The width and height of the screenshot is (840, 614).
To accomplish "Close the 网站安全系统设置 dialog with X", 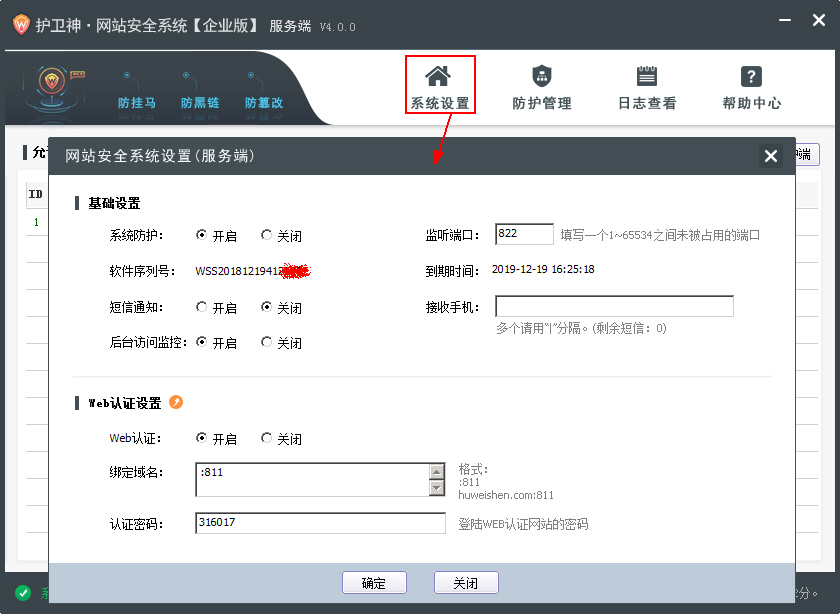I will click(x=770, y=156).
